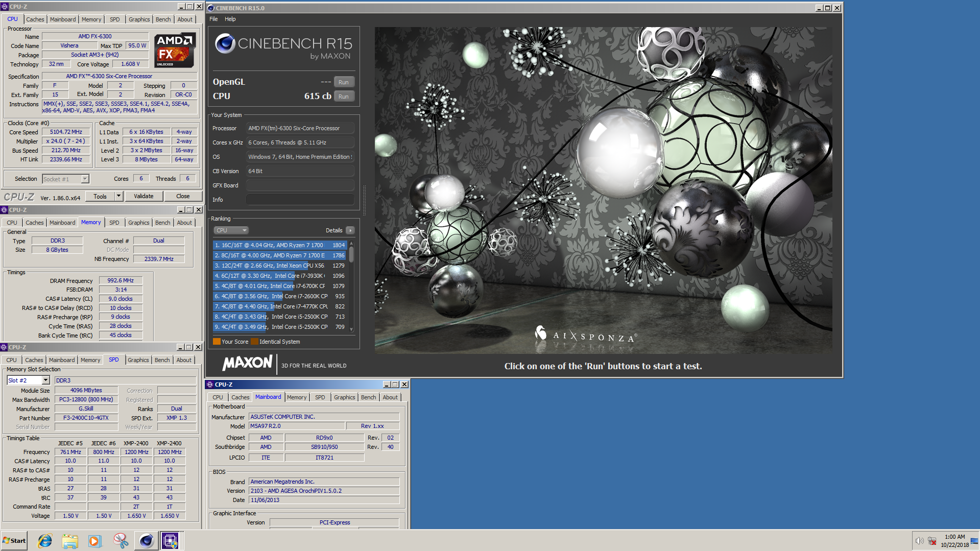Click the Validate button in CPU-Z
Image resolution: width=980 pixels, height=551 pixels.
(x=144, y=196)
